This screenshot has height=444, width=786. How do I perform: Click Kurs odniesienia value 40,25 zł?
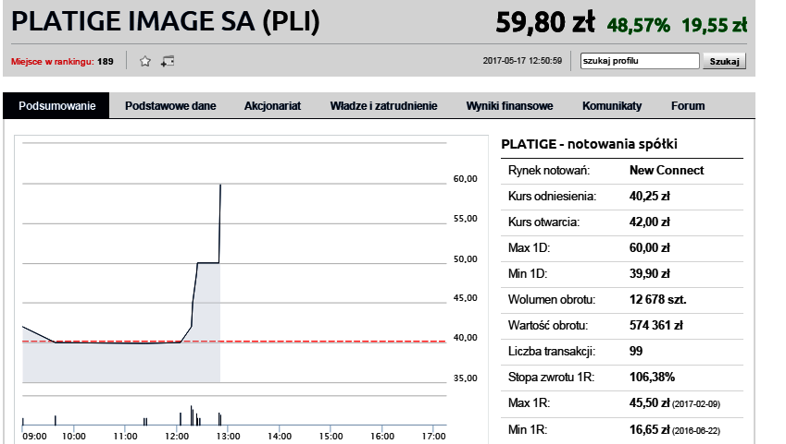click(x=649, y=196)
